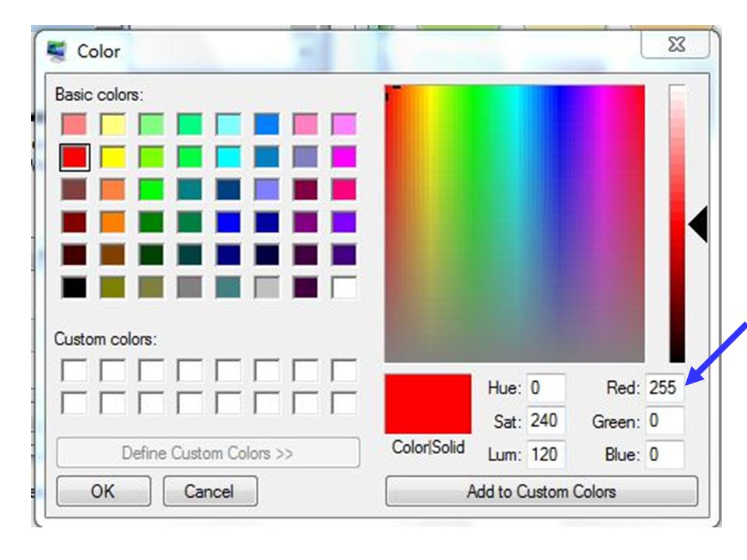This screenshot has height=560, width=747.
Task: Click the disabled Define Custom Colors button
Action: 208,453
